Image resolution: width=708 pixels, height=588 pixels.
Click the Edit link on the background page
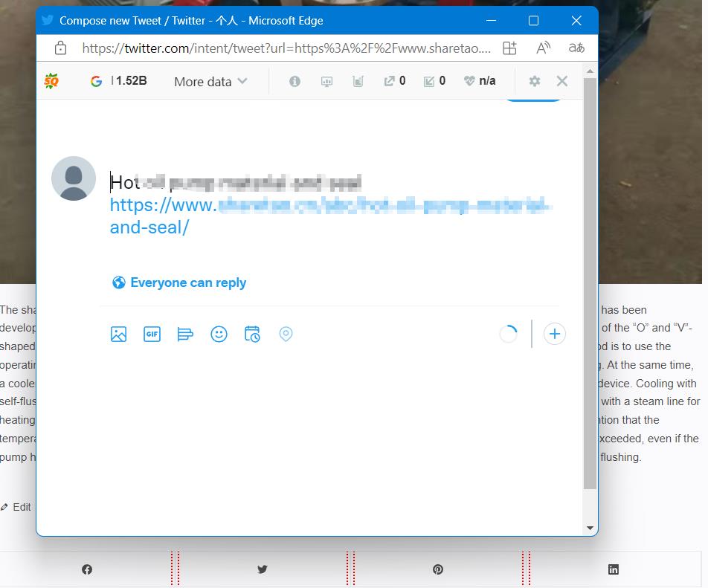16,507
